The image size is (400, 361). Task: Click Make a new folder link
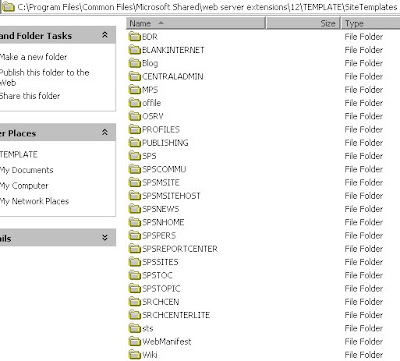[x=33, y=57]
